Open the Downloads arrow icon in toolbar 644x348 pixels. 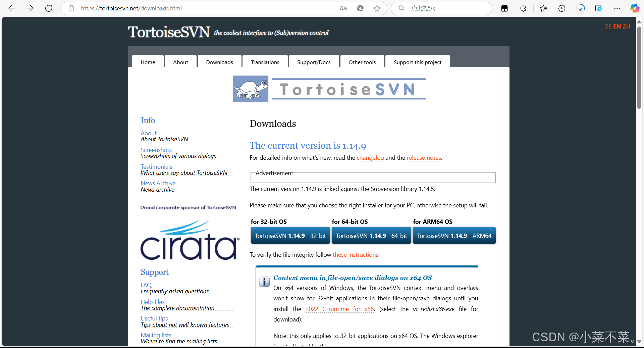[x=580, y=8]
